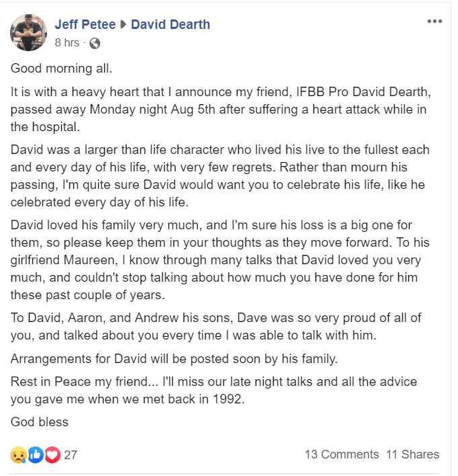Visit David Dearth's timeline link
This screenshot has width=458, height=476.
coord(170,25)
